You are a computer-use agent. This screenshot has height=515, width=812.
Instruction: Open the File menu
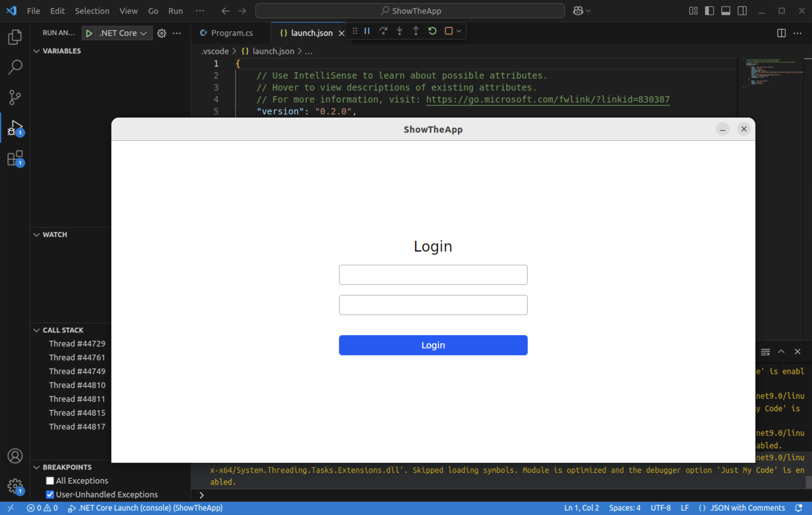point(33,11)
